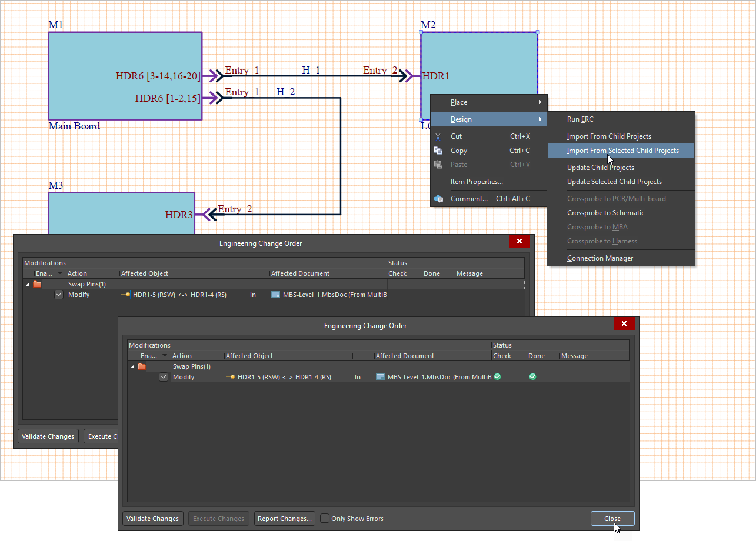Click the green Done status icon
The width and height of the screenshot is (756, 541).
pyautogui.click(x=532, y=377)
